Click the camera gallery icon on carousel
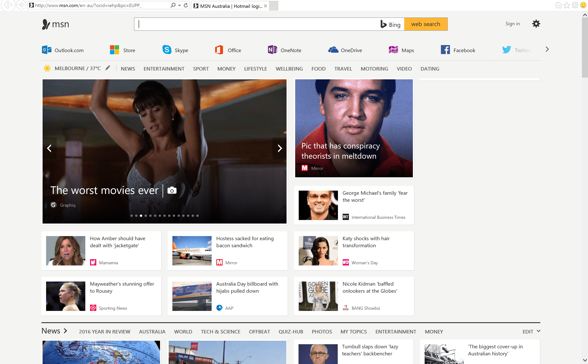 [172, 190]
